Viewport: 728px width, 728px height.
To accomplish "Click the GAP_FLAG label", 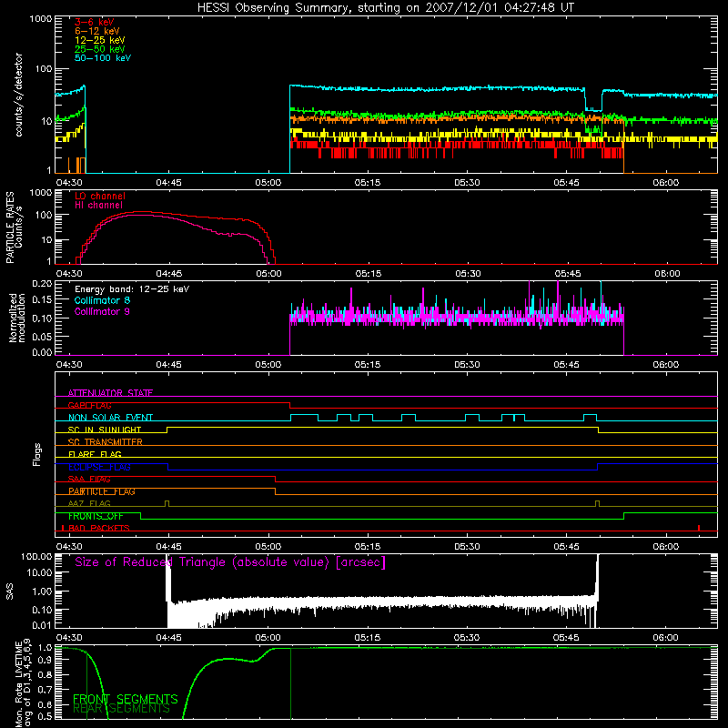I will (x=89, y=405).
